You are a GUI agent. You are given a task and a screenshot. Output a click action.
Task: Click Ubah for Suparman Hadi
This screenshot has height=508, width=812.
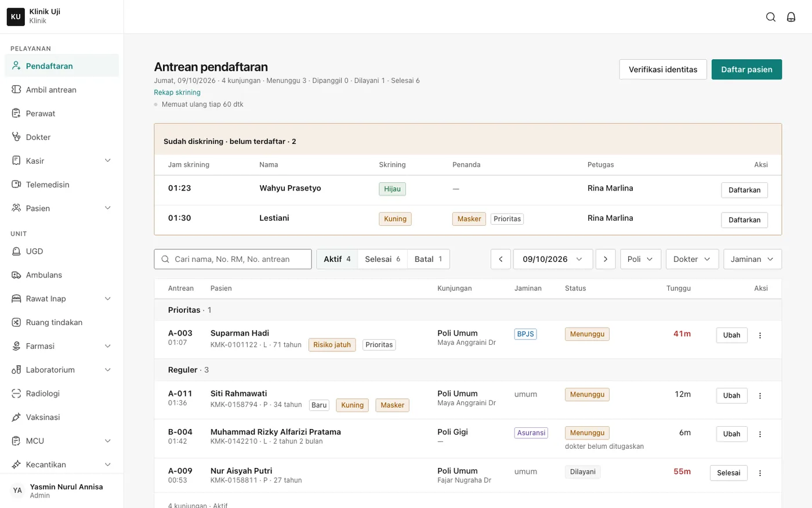tap(731, 336)
